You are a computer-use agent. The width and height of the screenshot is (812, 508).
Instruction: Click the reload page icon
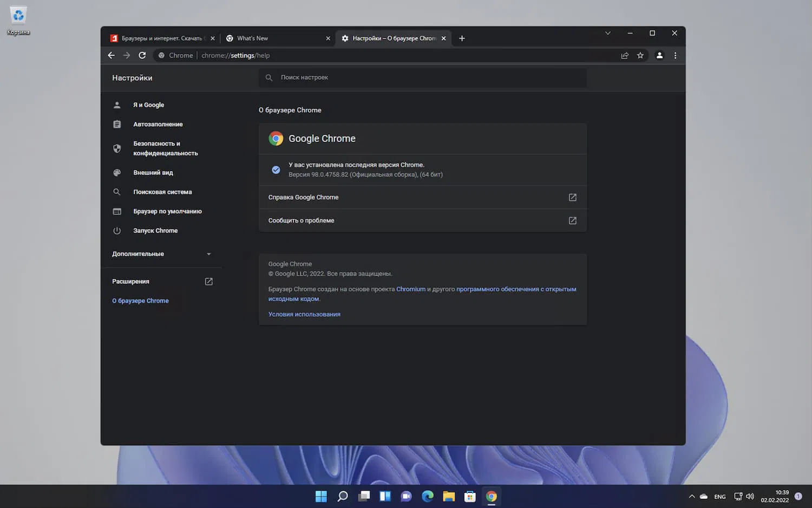coord(142,55)
